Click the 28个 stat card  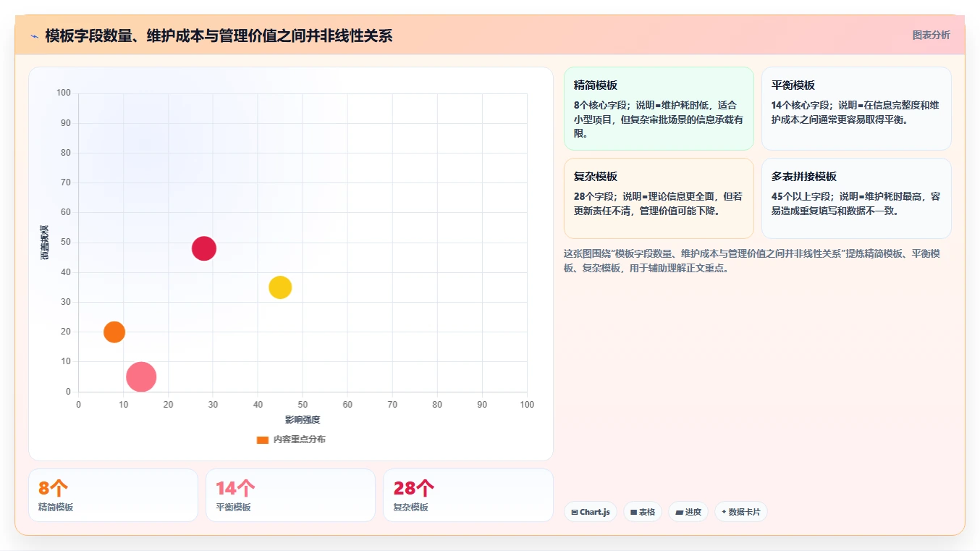coord(468,495)
